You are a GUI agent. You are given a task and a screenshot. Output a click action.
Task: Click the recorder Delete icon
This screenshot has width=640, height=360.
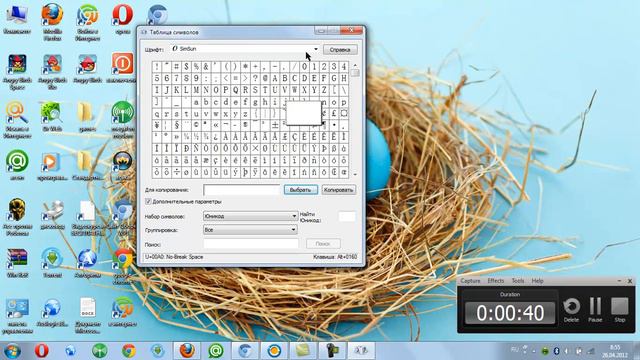571,309
